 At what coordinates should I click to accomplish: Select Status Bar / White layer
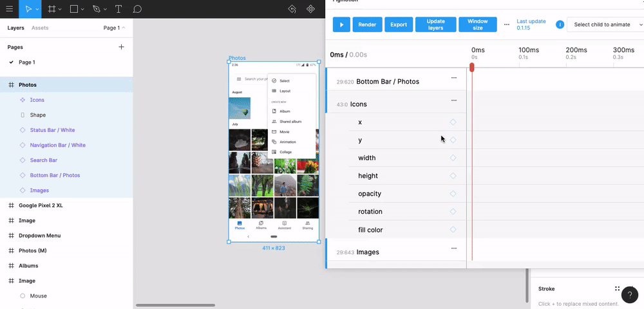(x=66, y=130)
